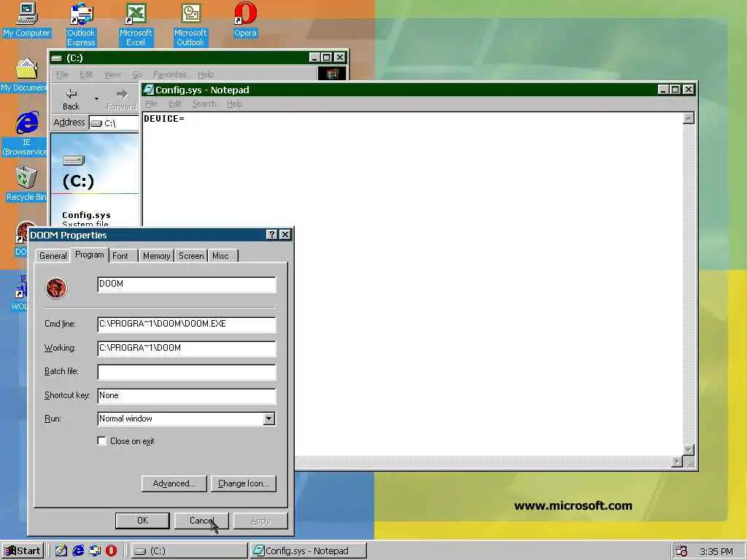Open Help menu in C: window

[x=205, y=74]
